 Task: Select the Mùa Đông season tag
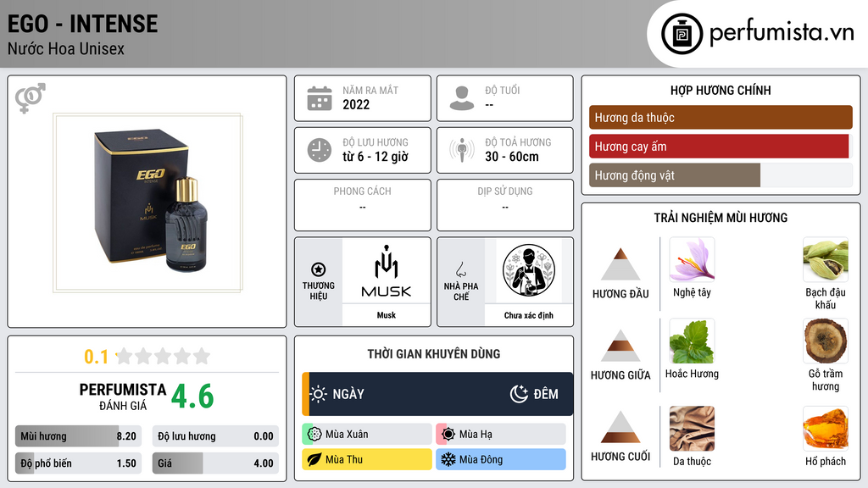click(501, 459)
